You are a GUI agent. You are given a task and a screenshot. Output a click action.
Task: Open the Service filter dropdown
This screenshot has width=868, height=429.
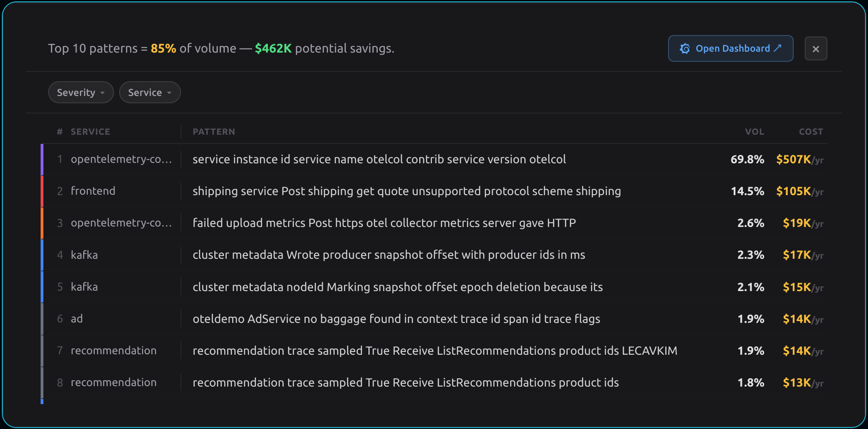coord(150,93)
